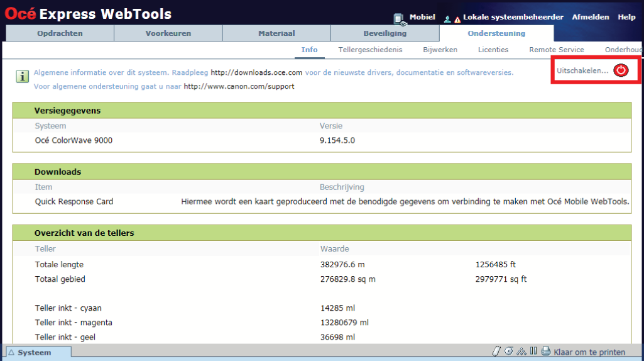
Task: Click the Waarde column header
Action: click(335, 249)
